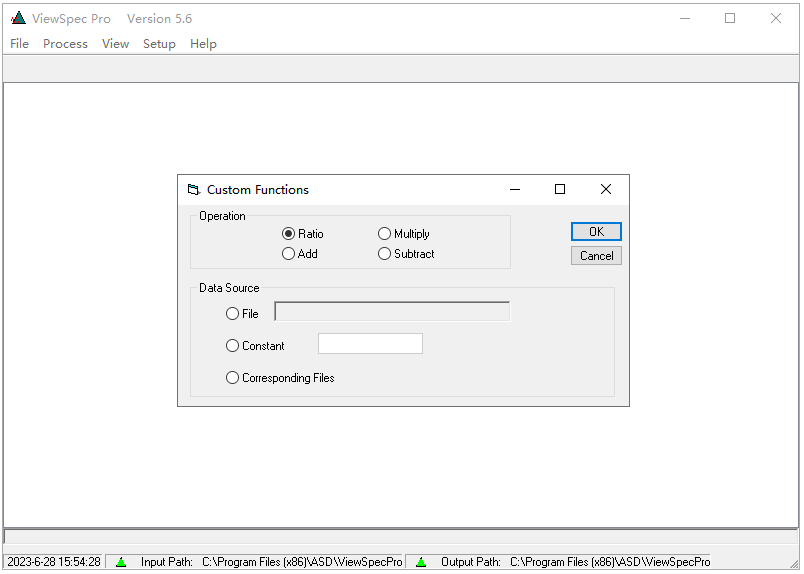The height and width of the screenshot is (574, 804).
Task: Select the Subtract operation
Action: pyautogui.click(x=406, y=254)
